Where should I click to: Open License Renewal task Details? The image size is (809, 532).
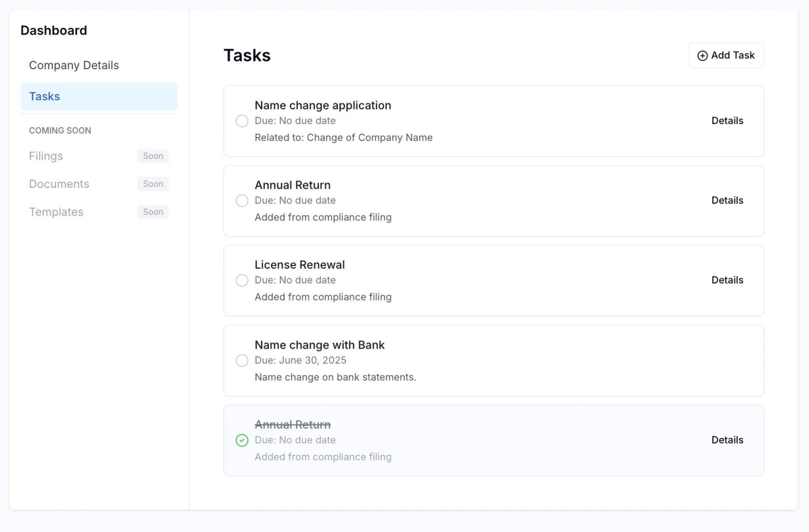point(727,280)
